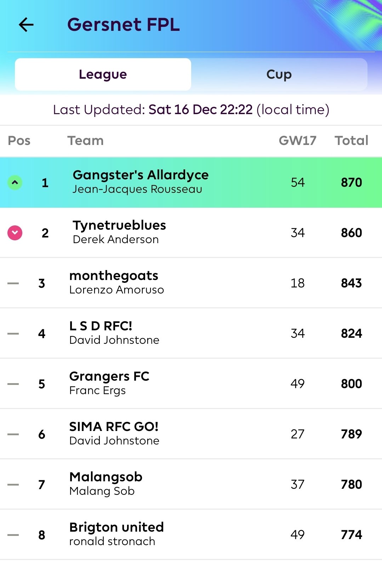Open L S D RFC! team row

coord(191,334)
